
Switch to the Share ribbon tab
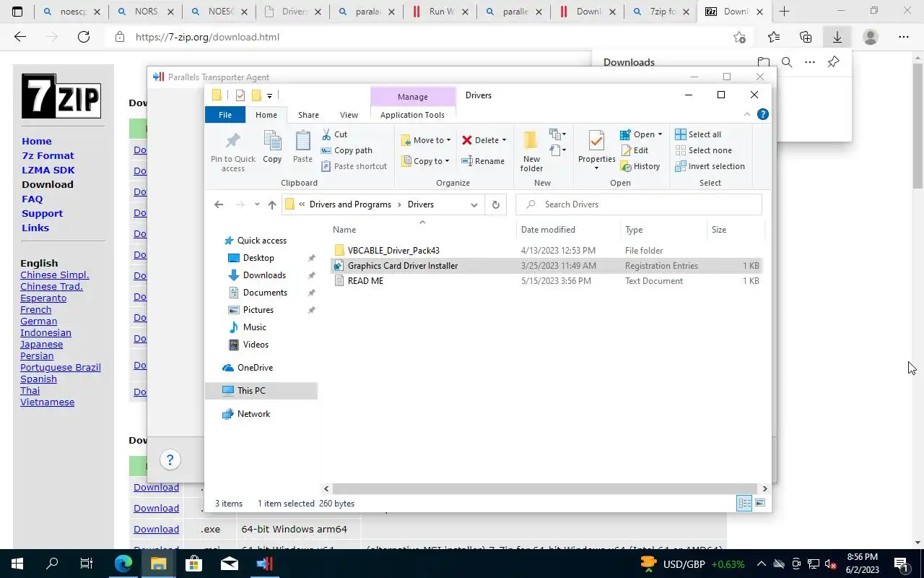click(308, 115)
